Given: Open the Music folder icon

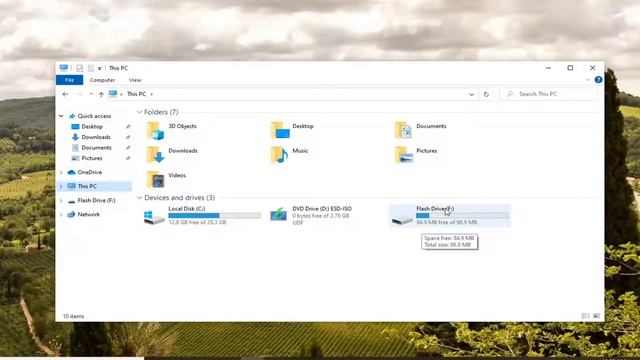Looking at the screenshot, I should (280, 155).
